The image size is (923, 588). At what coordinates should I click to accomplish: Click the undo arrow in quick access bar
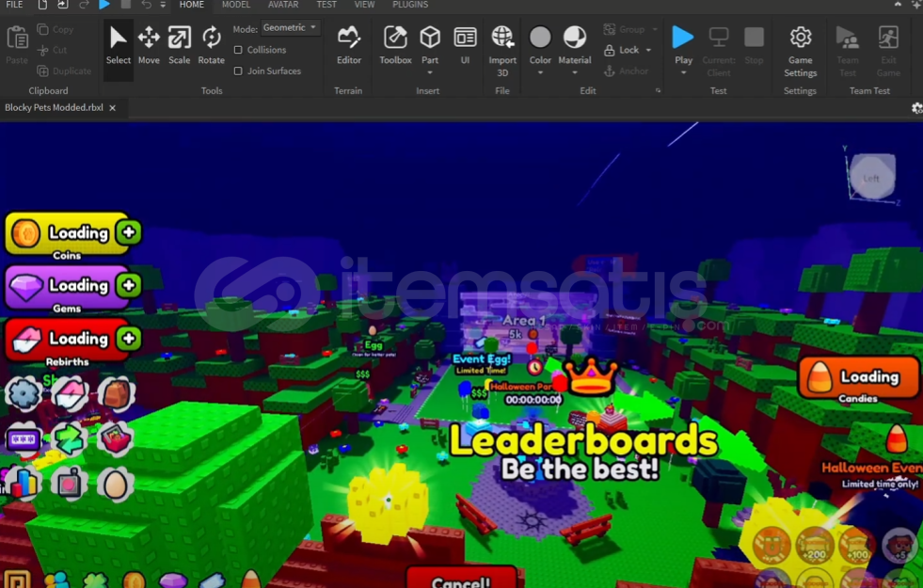(x=146, y=5)
